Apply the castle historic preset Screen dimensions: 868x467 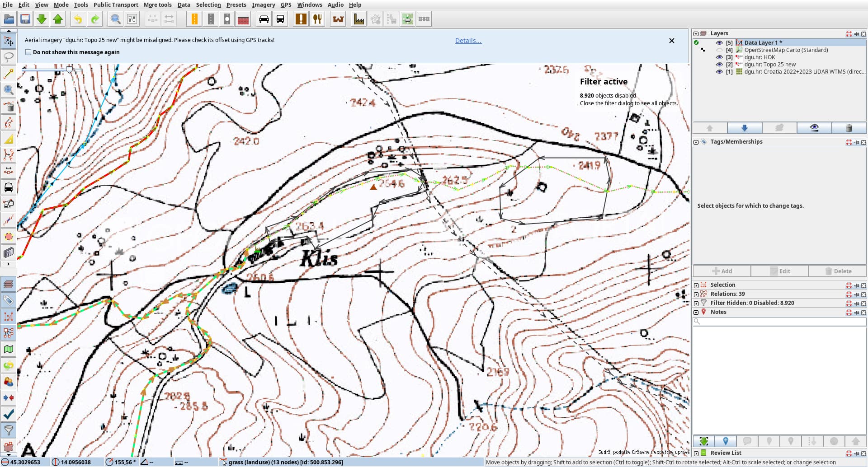click(x=338, y=19)
